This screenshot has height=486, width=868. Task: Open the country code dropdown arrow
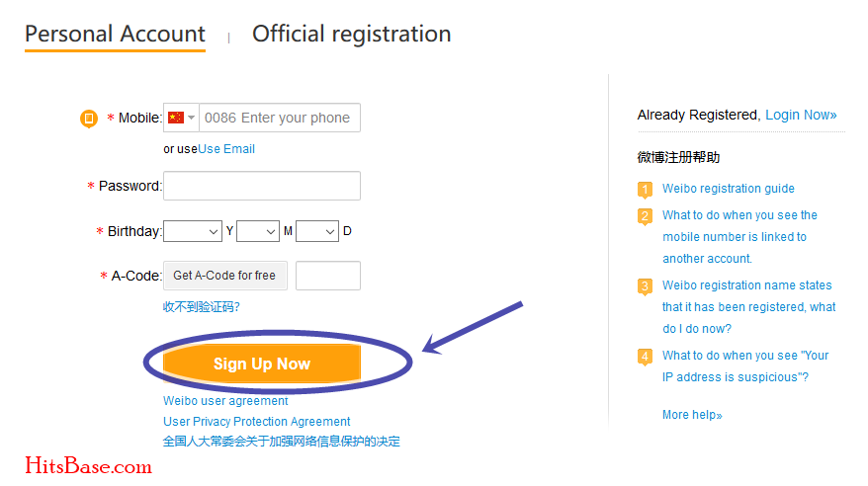191,118
